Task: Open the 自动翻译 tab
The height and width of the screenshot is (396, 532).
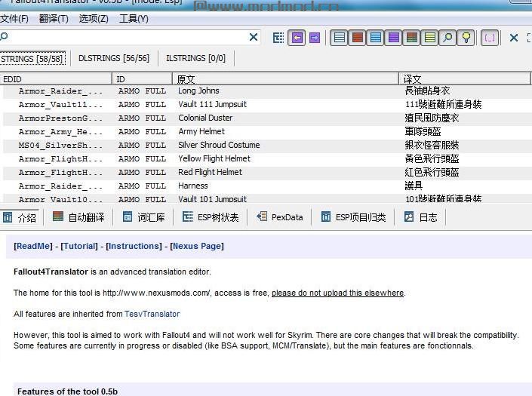Action: tap(78, 217)
